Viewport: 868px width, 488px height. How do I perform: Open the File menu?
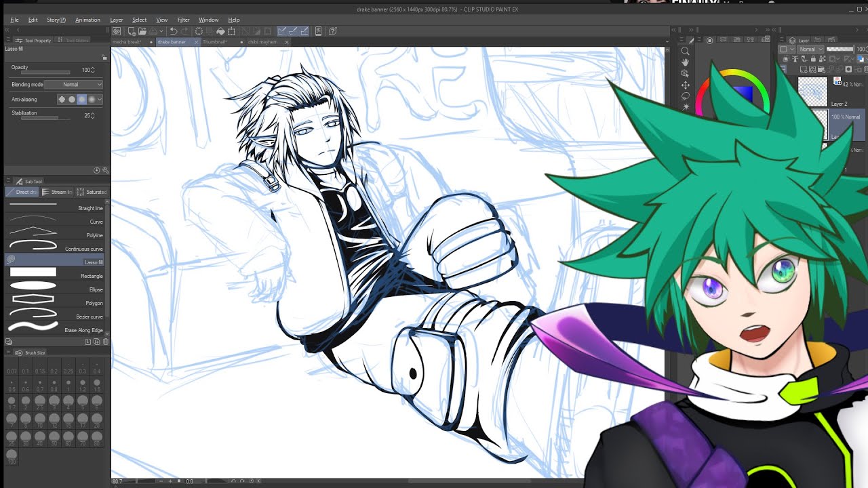coord(14,20)
